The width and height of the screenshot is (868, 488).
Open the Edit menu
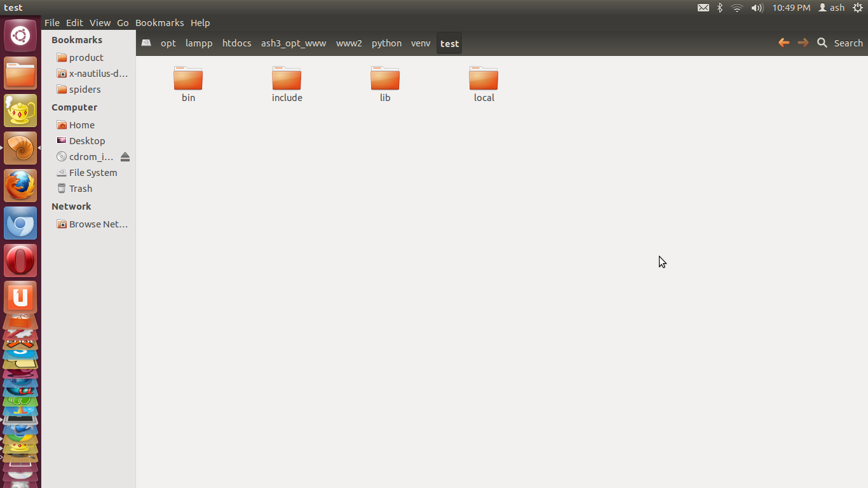click(x=74, y=23)
